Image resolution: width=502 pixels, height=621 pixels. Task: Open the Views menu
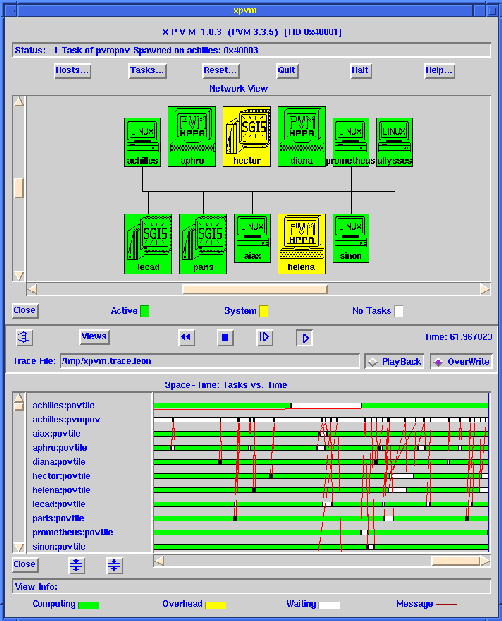(x=94, y=337)
